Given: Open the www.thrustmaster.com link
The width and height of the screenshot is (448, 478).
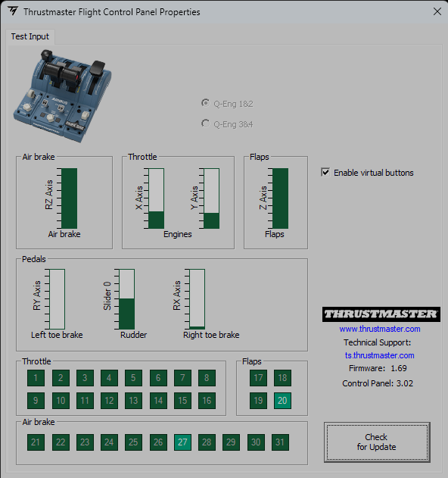Looking at the screenshot, I should click(380, 329).
